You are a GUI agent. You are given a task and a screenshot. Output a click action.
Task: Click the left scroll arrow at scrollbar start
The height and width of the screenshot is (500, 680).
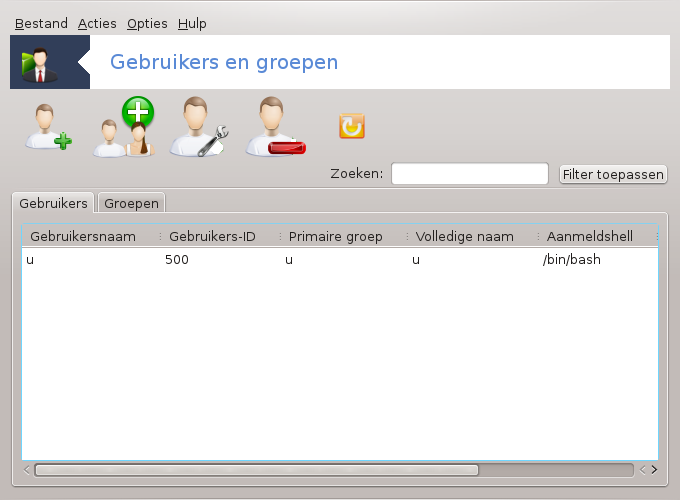coord(27,470)
